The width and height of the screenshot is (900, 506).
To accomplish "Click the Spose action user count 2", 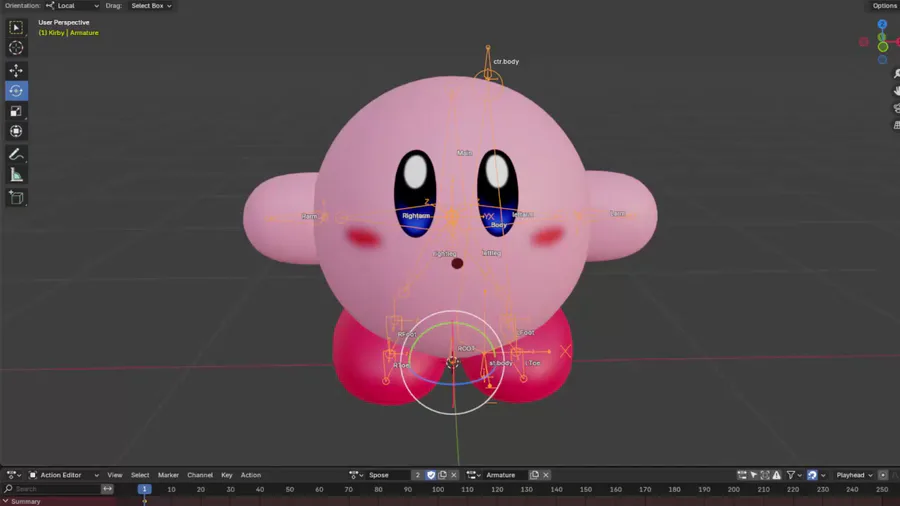I will pyautogui.click(x=418, y=475).
